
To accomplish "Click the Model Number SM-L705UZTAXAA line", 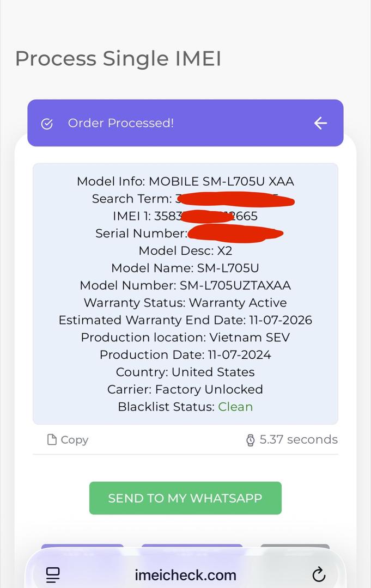I will coord(185,285).
